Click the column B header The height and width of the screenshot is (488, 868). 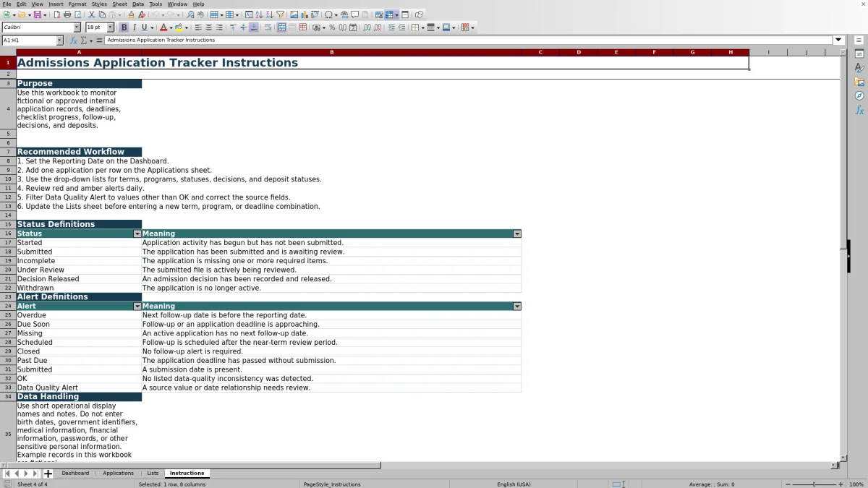coord(331,52)
